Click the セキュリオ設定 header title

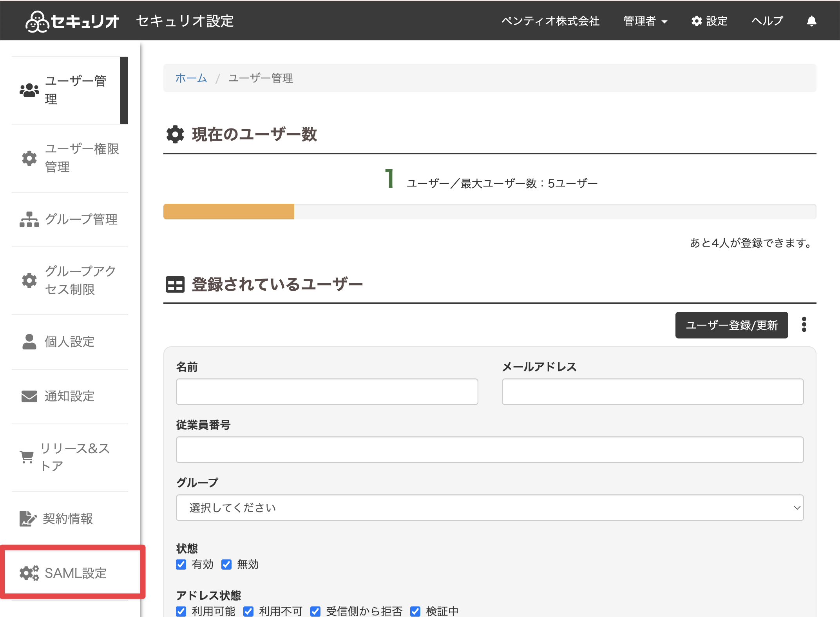[185, 21]
